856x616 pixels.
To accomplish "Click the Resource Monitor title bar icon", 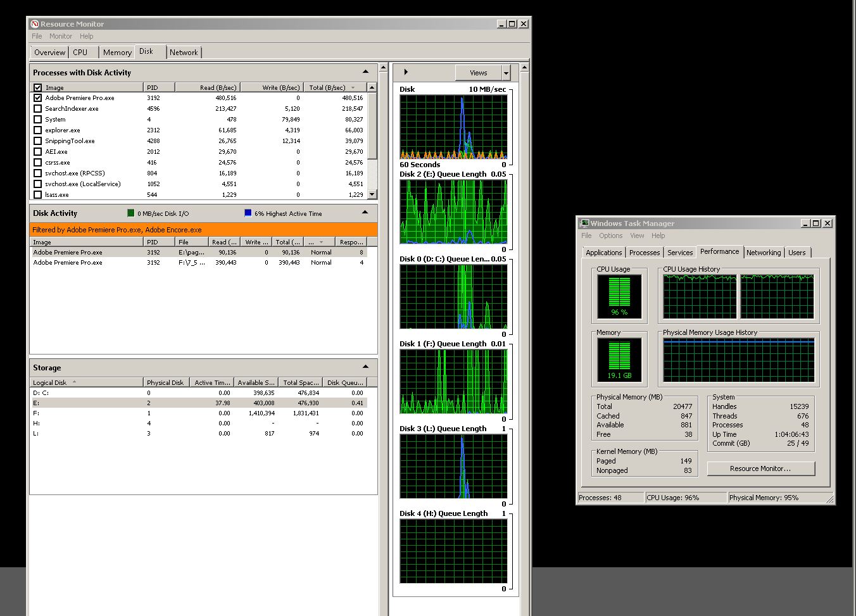I will click(x=35, y=24).
